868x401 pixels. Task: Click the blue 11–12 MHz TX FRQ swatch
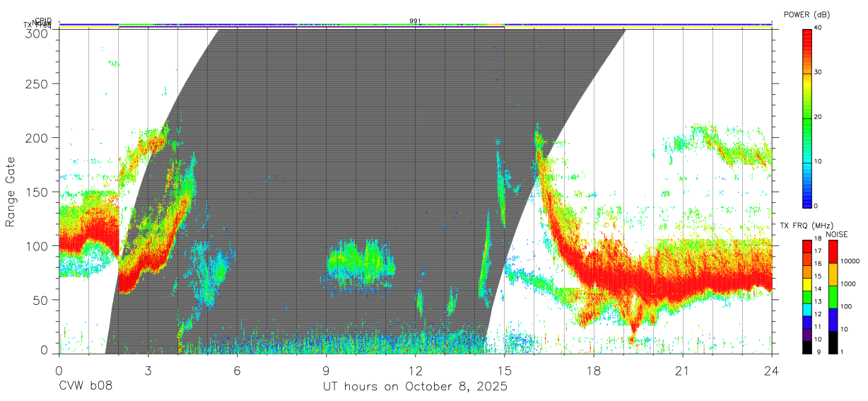pos(807,322)
